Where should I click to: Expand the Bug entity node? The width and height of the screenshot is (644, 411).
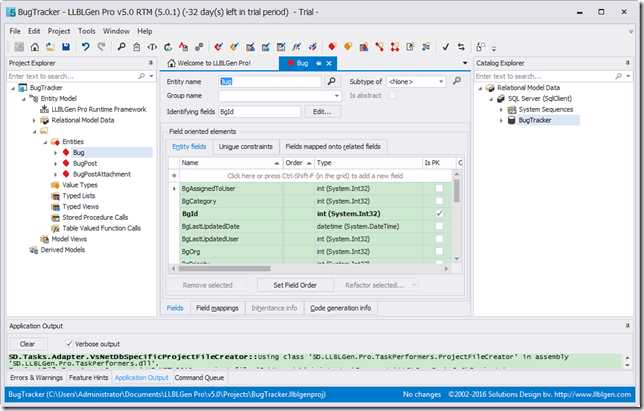pyautogui.click(x=55, y=153)
